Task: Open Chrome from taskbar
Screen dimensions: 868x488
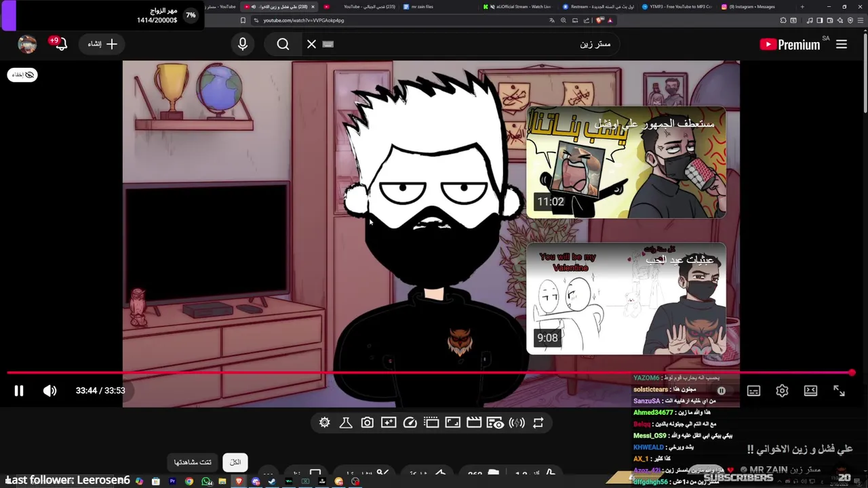Action: [x=189, y=481]
